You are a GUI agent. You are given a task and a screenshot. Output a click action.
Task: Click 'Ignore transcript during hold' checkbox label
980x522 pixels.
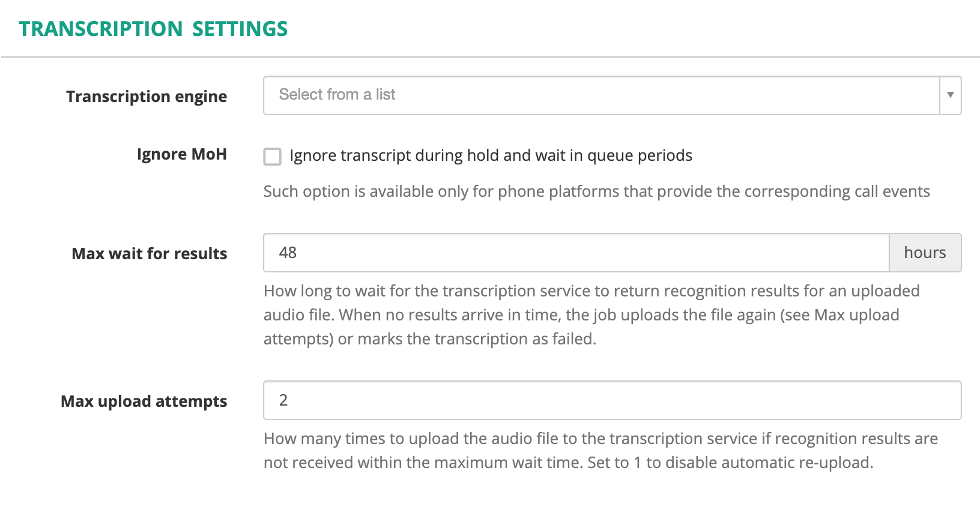[491, 155]
